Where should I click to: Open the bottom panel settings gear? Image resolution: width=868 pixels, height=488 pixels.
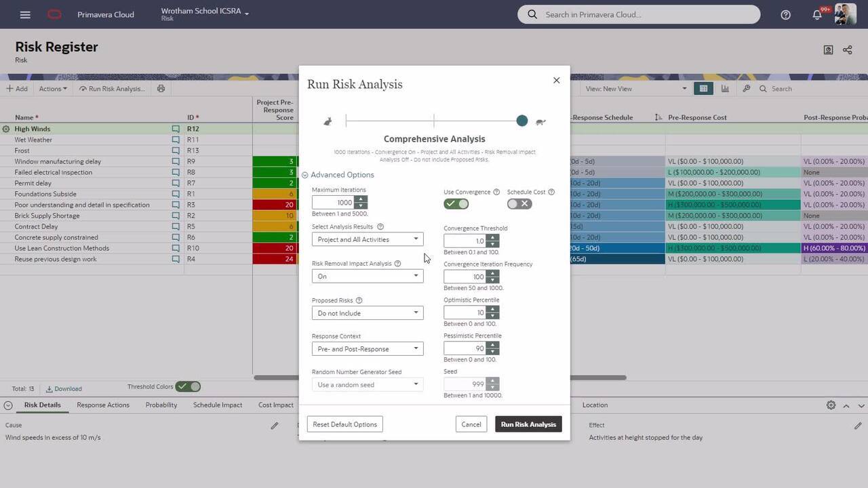click(x=831, y=405)
